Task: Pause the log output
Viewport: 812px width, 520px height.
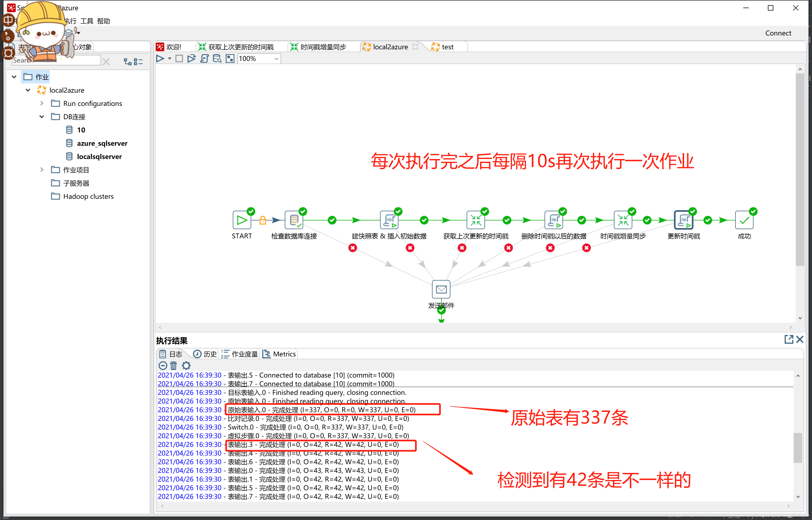Action: [x=163, y=365]
